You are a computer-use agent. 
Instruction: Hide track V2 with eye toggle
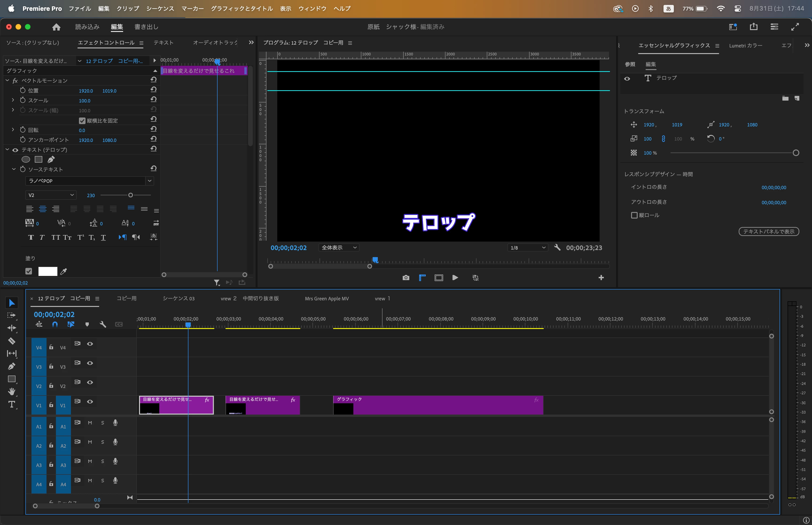click(x=90, y=383)
